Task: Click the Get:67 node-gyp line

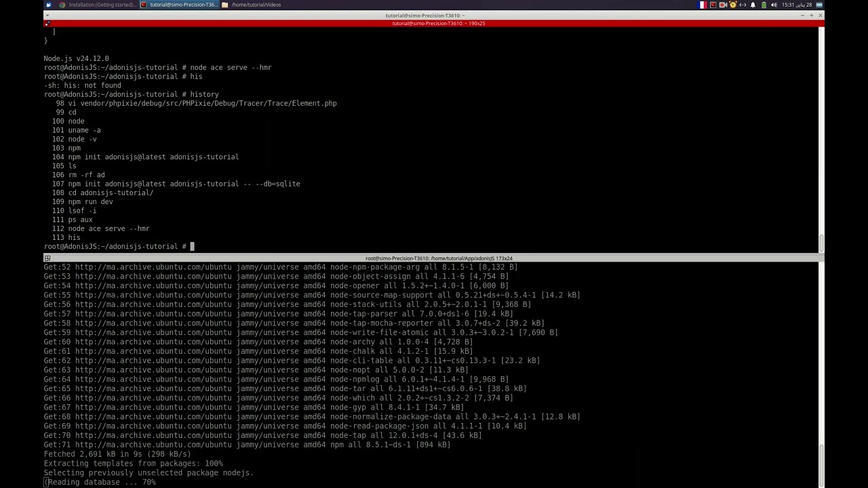Action: [254, 407]
